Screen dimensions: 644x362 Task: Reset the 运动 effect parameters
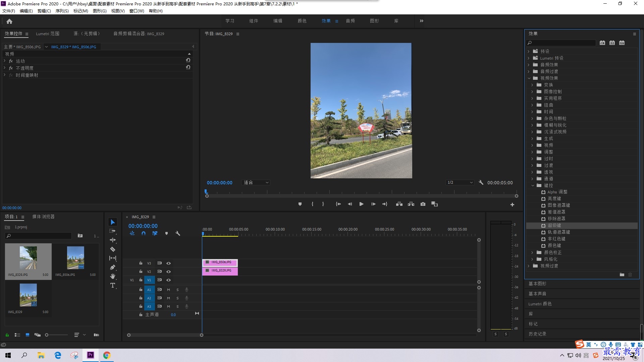[x=188, y=60]
